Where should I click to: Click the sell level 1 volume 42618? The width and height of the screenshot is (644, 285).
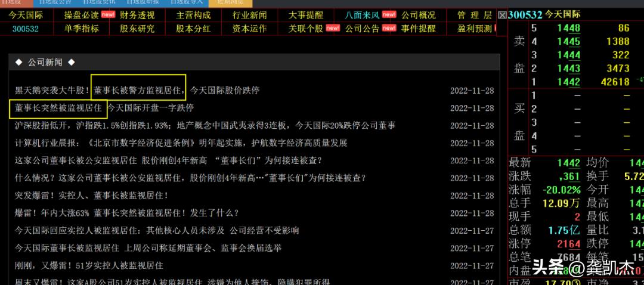click(615, 82)
